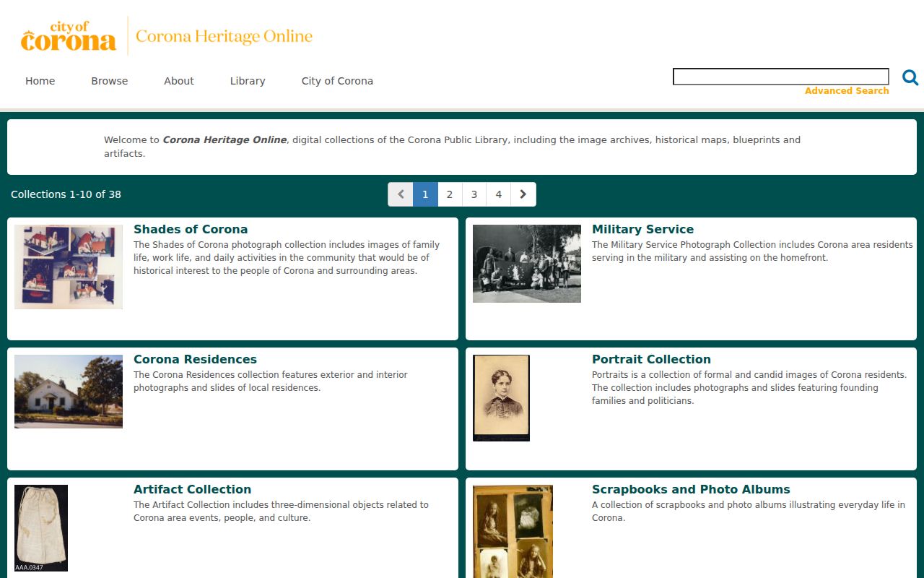Open Scrapbooks and Photo Albums title link
Screen dimensions: 924x578
(691, 489)
